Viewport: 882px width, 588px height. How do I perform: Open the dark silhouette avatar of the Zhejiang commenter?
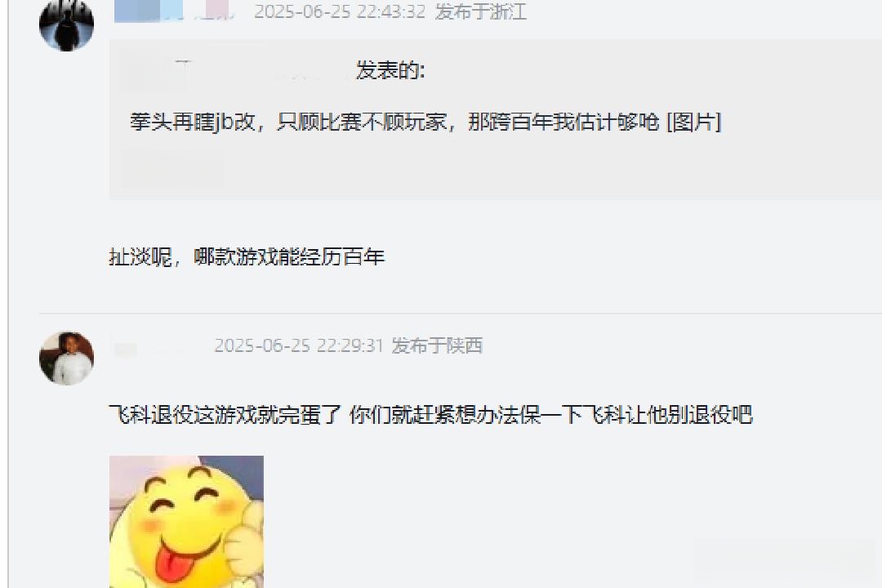pyautogui.click(x=66, y=24)
